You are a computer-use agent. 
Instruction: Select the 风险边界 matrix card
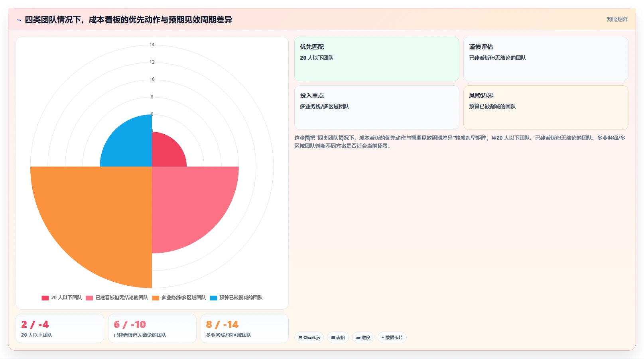(546, 108)
